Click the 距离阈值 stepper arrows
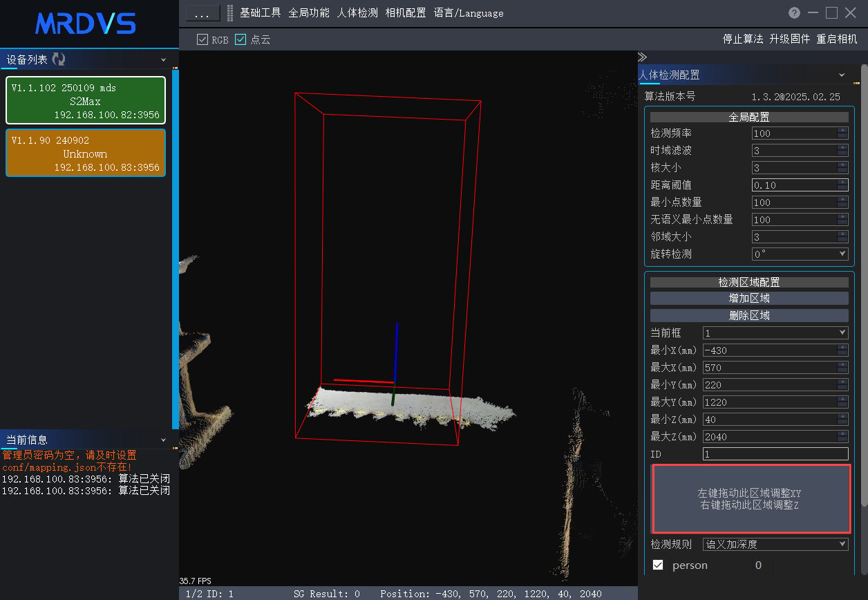Viewport: 868px width, 600px height. pos(842,185)
